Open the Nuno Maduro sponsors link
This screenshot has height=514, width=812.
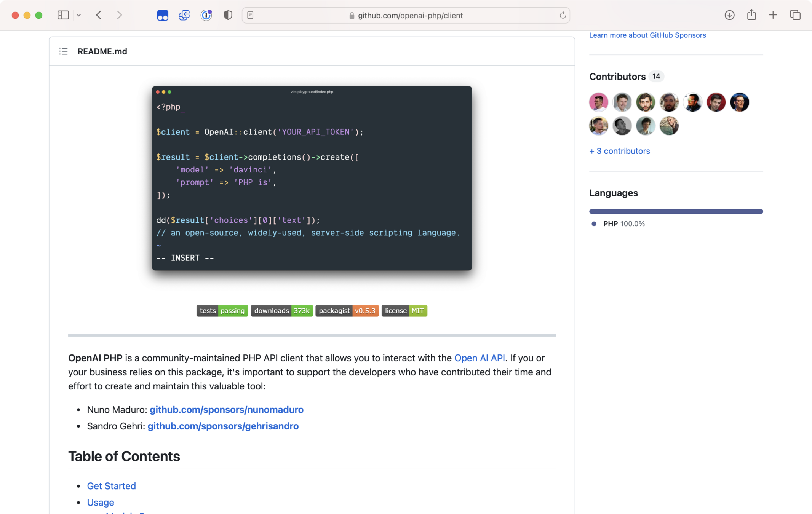point(226,410)
